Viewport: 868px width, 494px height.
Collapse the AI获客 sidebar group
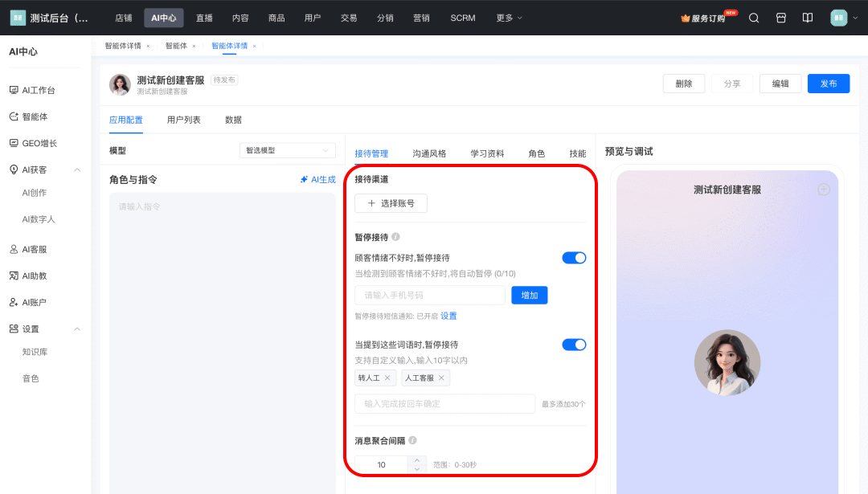click(77, 169)
